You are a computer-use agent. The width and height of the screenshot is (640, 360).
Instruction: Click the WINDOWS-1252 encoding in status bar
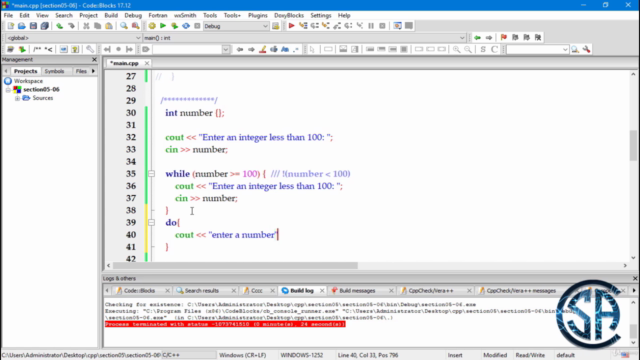(302, 355)
